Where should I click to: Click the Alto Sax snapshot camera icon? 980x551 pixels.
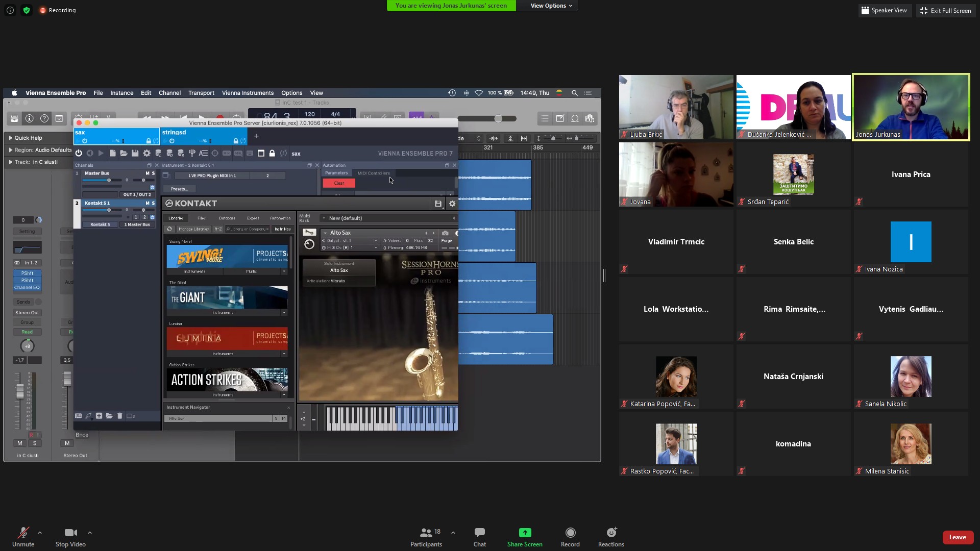coord(445,233)
